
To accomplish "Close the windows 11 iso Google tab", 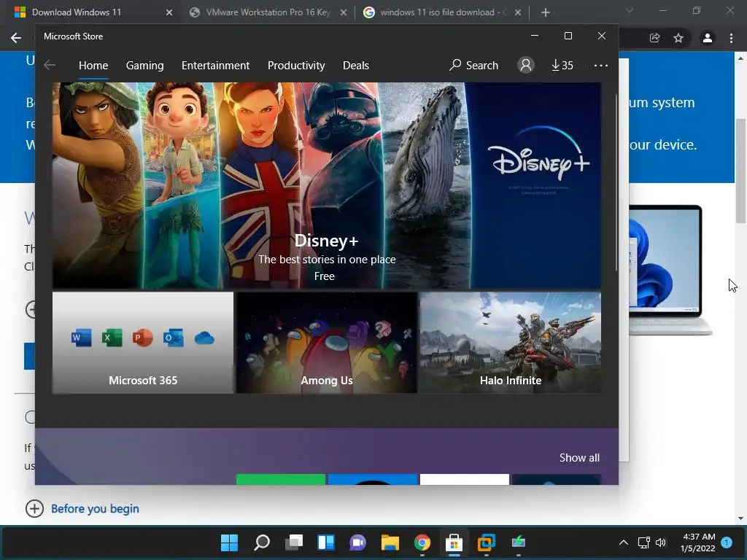I will tap(518, 12).
